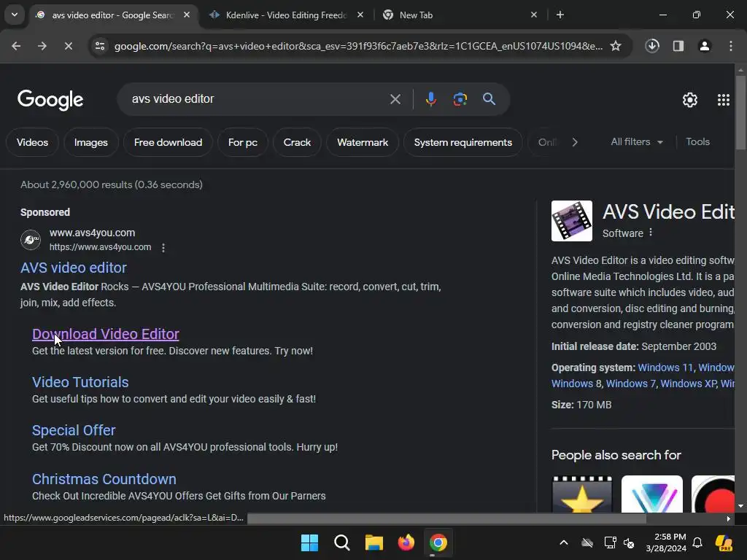Click the magnifier search button in Google

[489, 99]
